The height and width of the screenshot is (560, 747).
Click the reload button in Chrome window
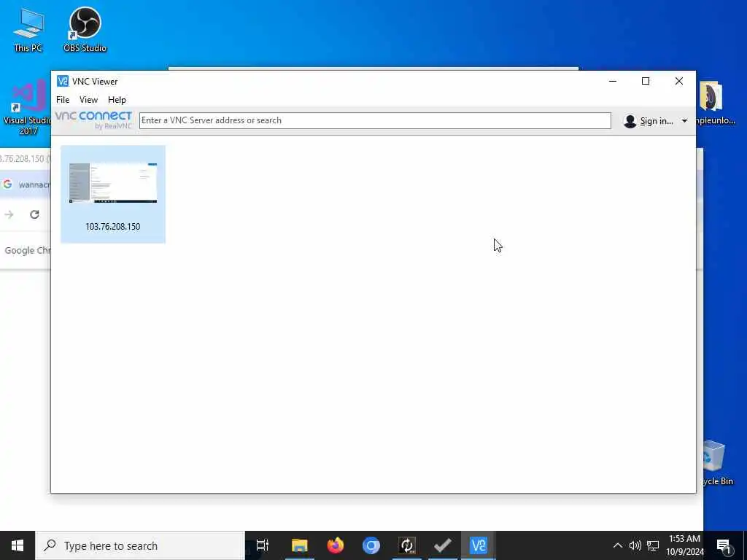34,214
